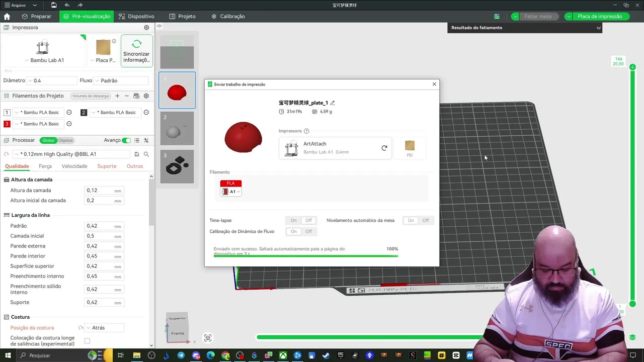Click the compare presets icon beside Avanço
The image size is (644, 362).
coord(146,140)
